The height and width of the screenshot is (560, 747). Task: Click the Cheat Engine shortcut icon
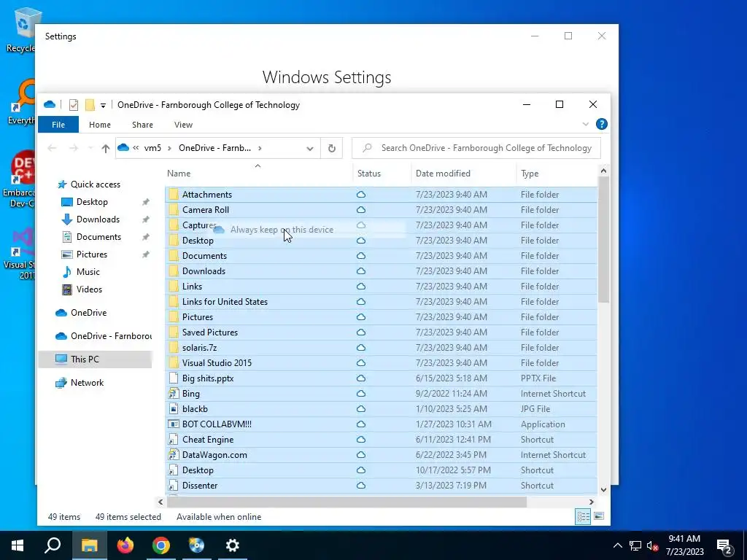[x=174, y=440]
